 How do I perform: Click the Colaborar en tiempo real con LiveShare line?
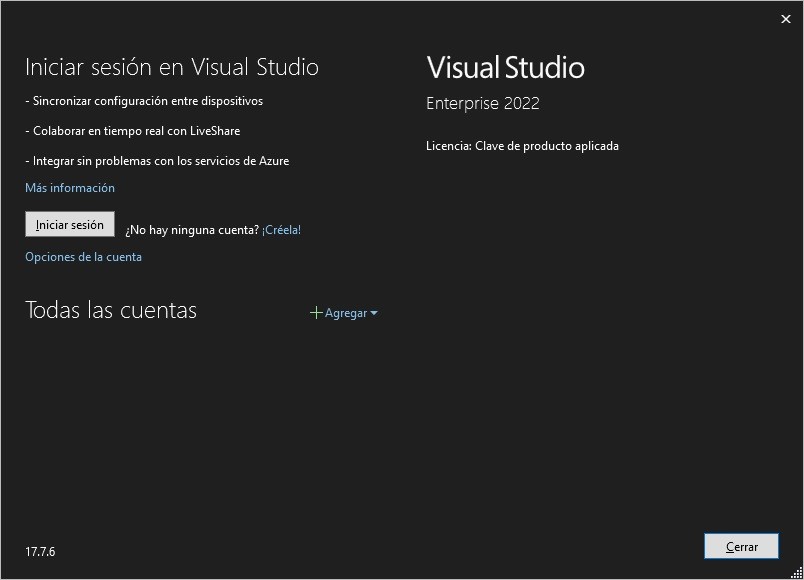pos(133,131)
